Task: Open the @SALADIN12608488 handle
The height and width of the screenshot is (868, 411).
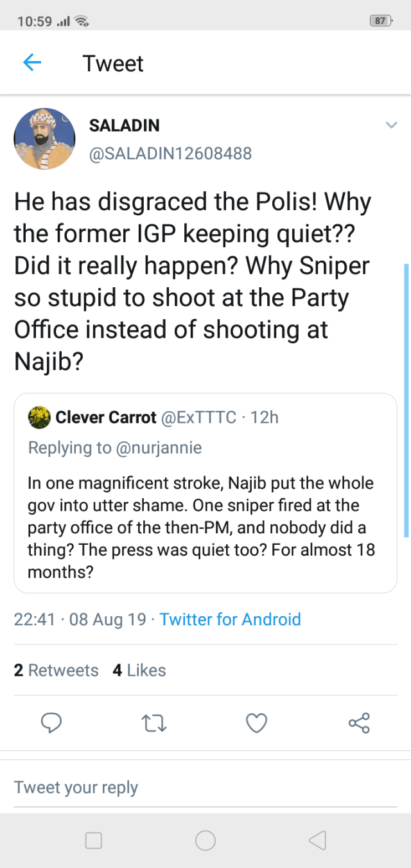Action: point(170,154)
